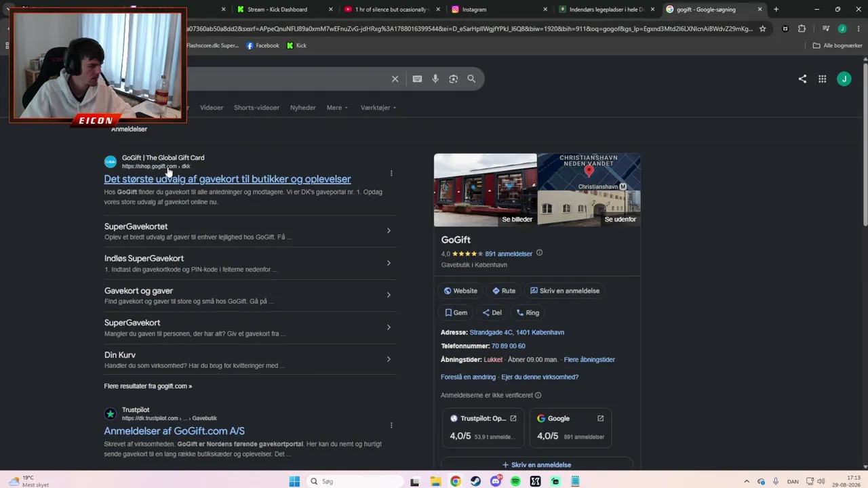
Task: Expand the Mere filter menu
Action: click(337, 108)
